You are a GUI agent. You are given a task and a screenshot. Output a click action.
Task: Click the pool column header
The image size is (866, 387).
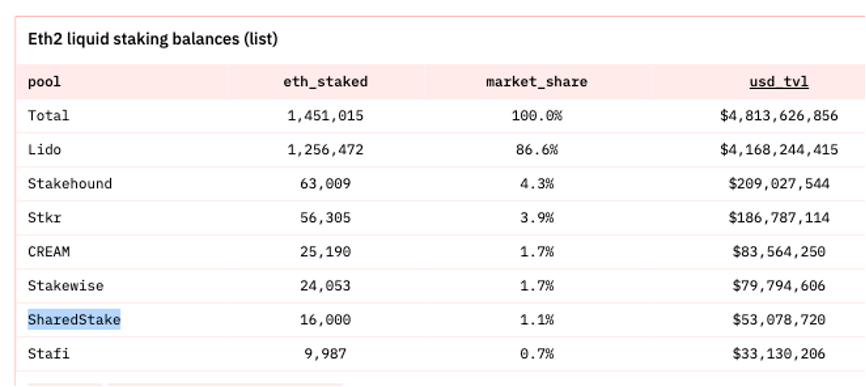coord(44,82)
